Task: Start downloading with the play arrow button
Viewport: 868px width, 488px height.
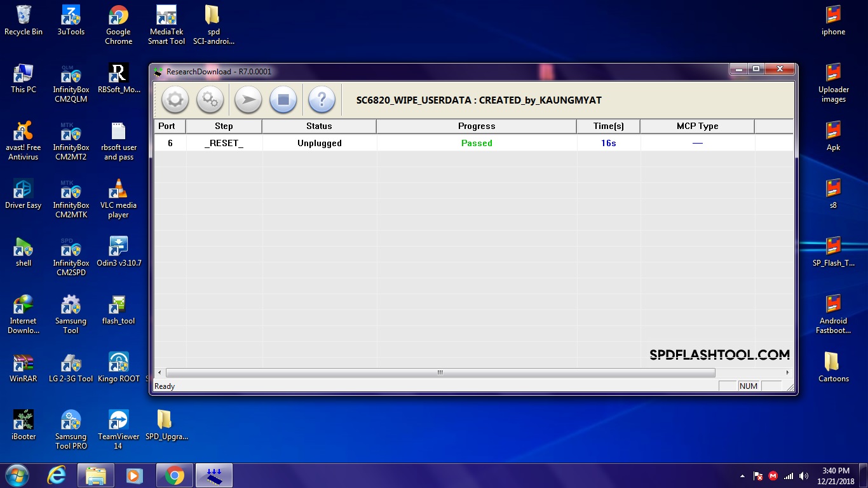Action: (x=248, y=100)
